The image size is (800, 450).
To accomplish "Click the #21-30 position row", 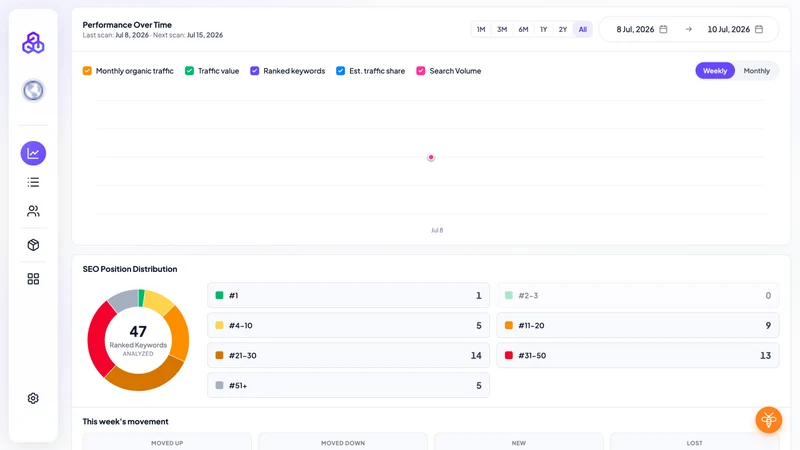I will (348, 356).
